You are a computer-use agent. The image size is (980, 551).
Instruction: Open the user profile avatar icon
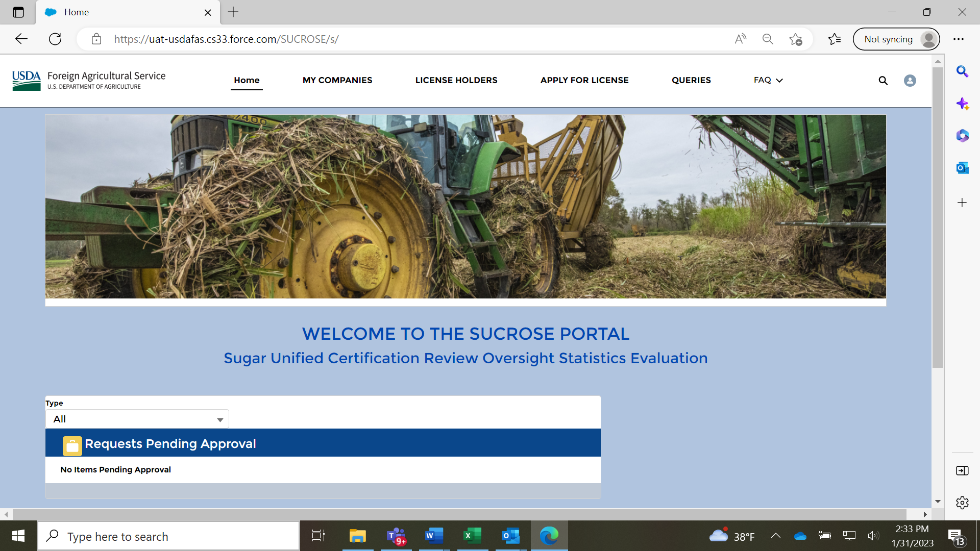pos(910,81)
